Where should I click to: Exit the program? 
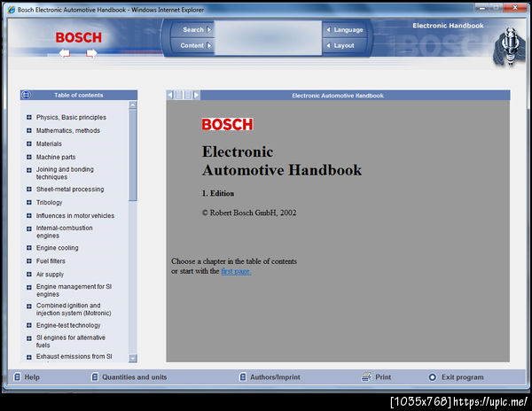click(457, 376)
